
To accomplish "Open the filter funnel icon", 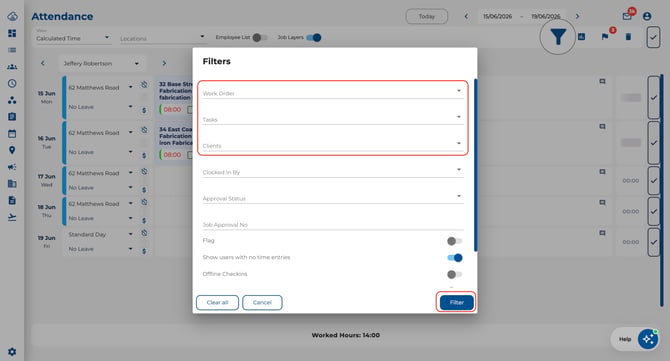I will click(558, 37).
